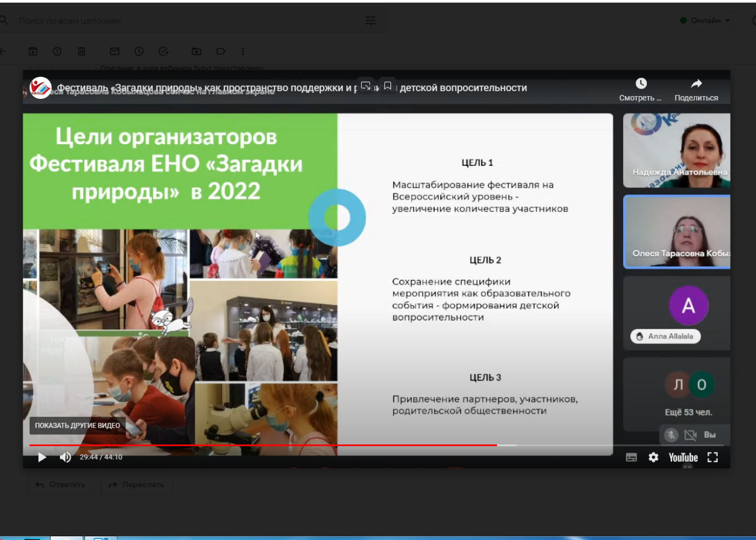Click the pop-out icon over the title

366,86
